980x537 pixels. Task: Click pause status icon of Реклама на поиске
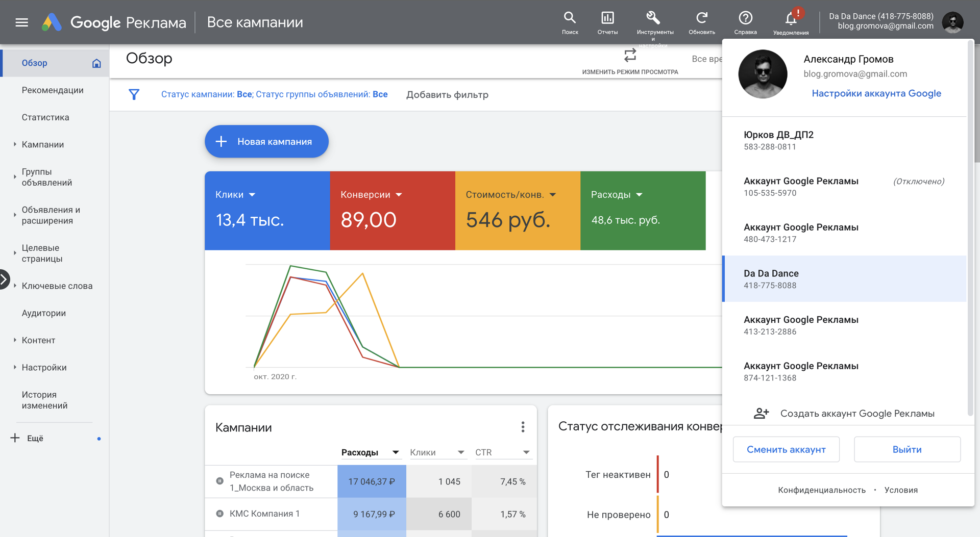[219, 481]
